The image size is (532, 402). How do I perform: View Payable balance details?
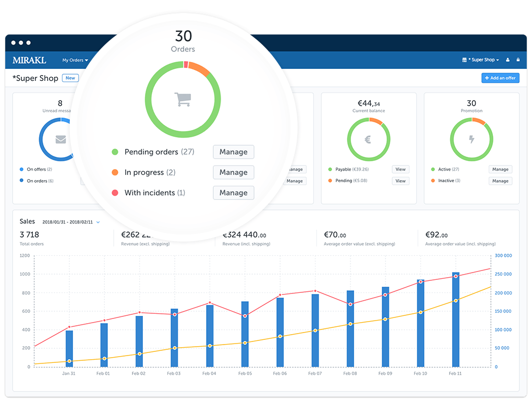point(400,169)
